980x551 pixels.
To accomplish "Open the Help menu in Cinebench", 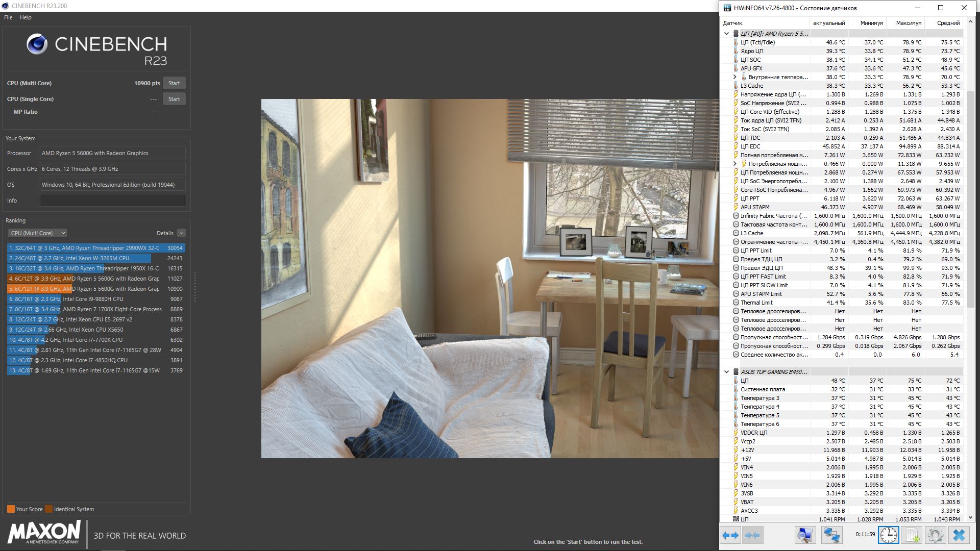I will point(26,17).
